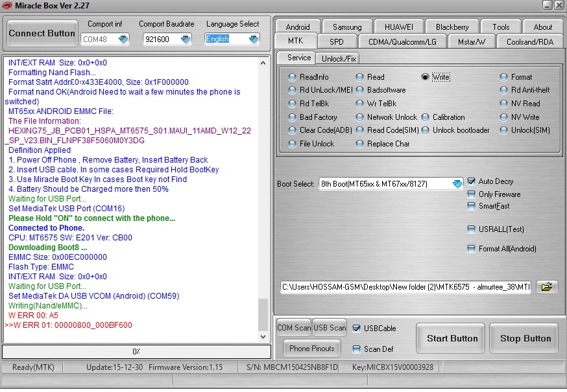Open the About tab
The height and width of the screenshot is (392, 567).
pyautogui.click(x=543, y=27)
